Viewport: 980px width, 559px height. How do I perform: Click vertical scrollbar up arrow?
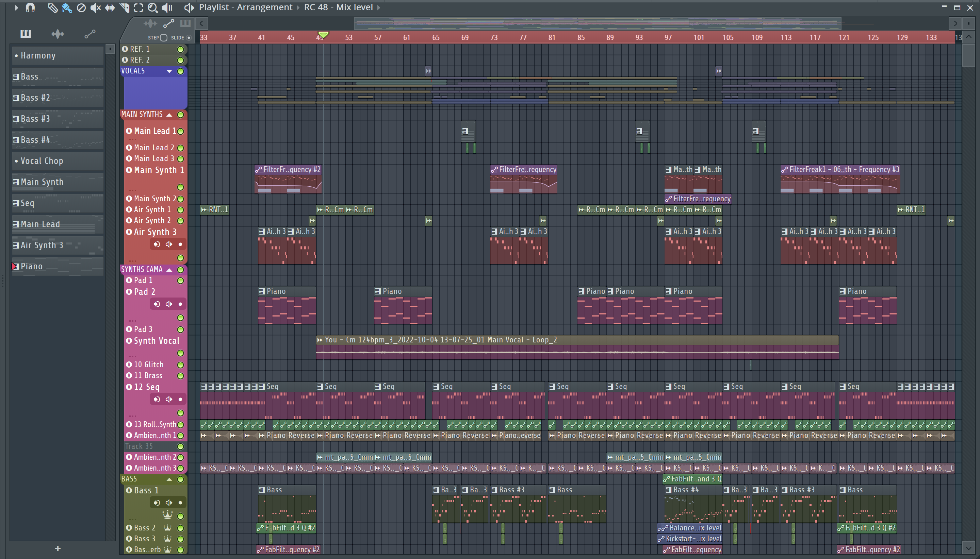click(969, 37)
